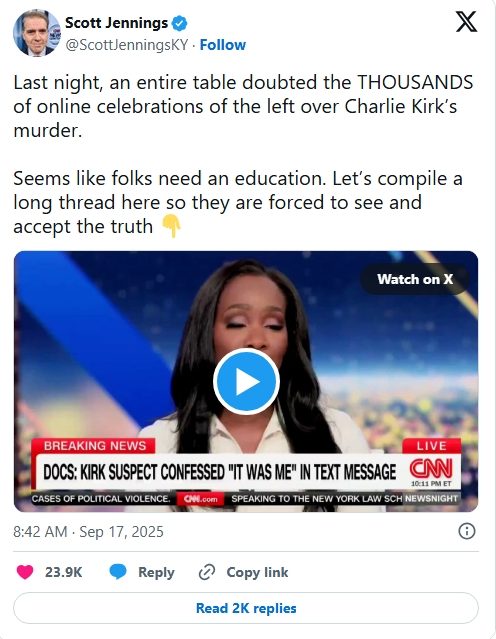The width and height of the screenshot is (496, 639).
Task: Open the Scott Jennings display name
Action: [117, 23]
